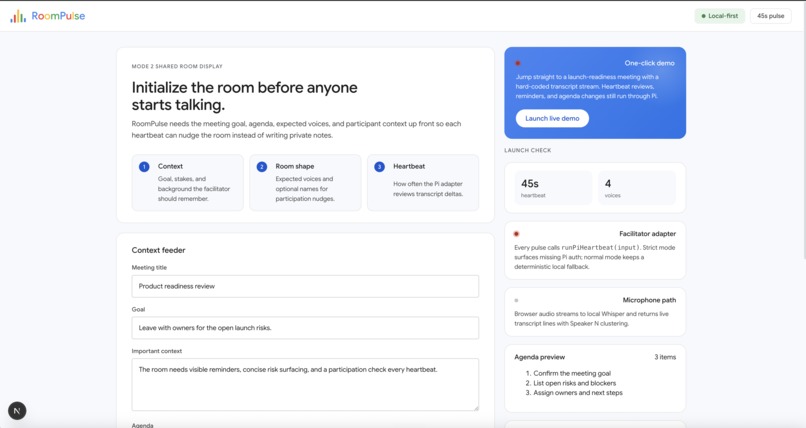
Task: Click the gray status dot beside Microphone path
Action: coord(516,300)
